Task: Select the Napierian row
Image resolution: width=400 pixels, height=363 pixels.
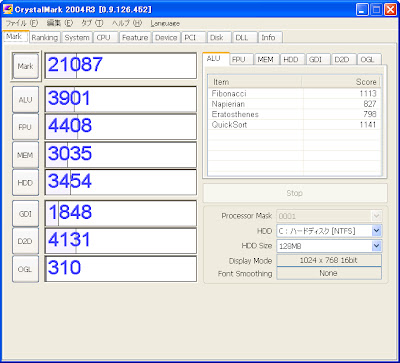Action: pos(295,104)
